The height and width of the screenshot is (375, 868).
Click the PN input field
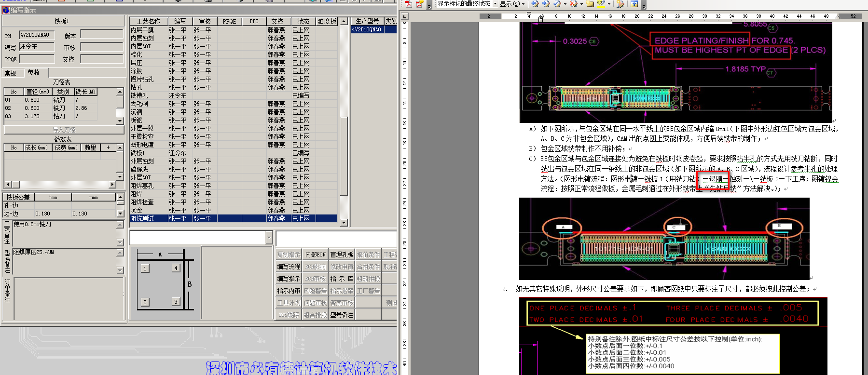tap(37, 35)
